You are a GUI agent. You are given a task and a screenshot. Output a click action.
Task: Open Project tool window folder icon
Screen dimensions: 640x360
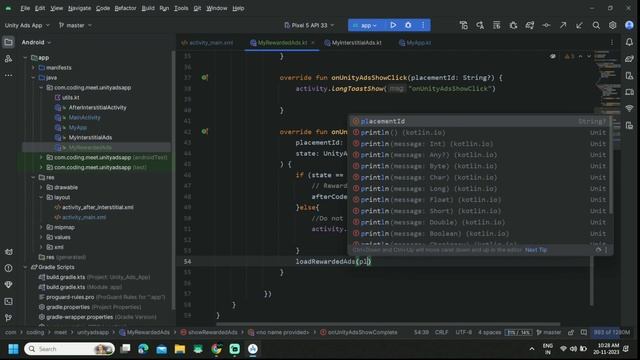(8, 42)
